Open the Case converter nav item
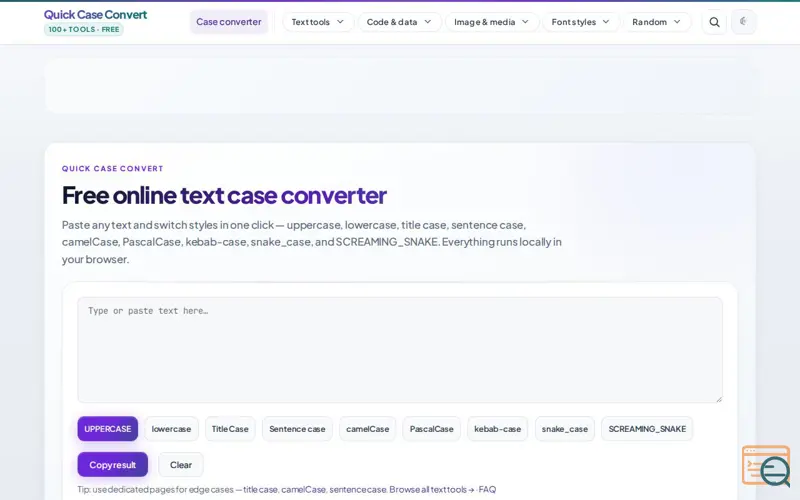Viewport: 800px width, 500px height. click(x=229, y=22)
